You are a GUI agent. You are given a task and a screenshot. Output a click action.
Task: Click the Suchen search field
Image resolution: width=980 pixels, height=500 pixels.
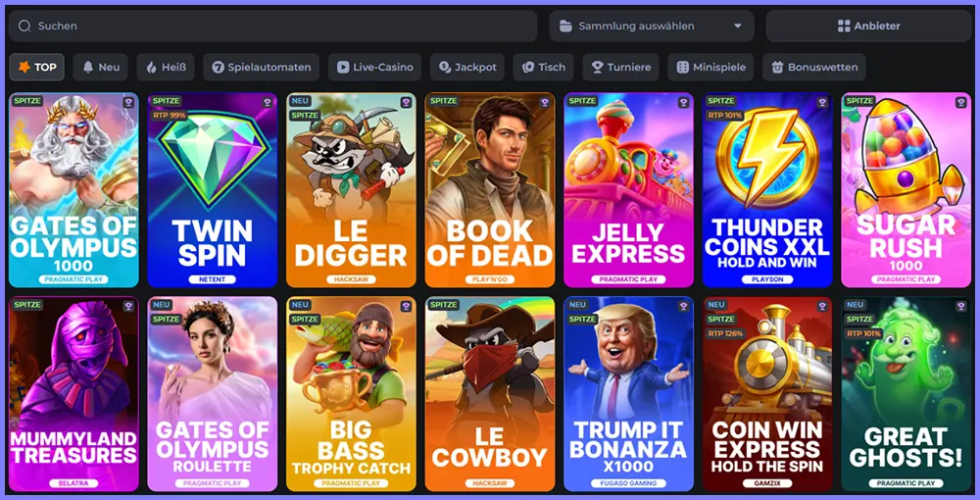pyautogui.click(x=273, y=25)
